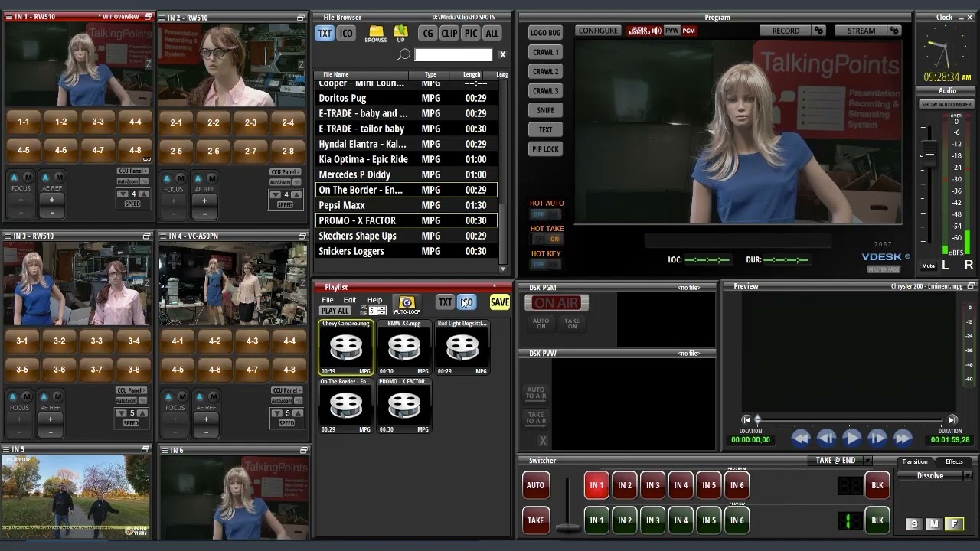
Task: Toggle the HOT TAKE switch
Action: click(546, 240)
